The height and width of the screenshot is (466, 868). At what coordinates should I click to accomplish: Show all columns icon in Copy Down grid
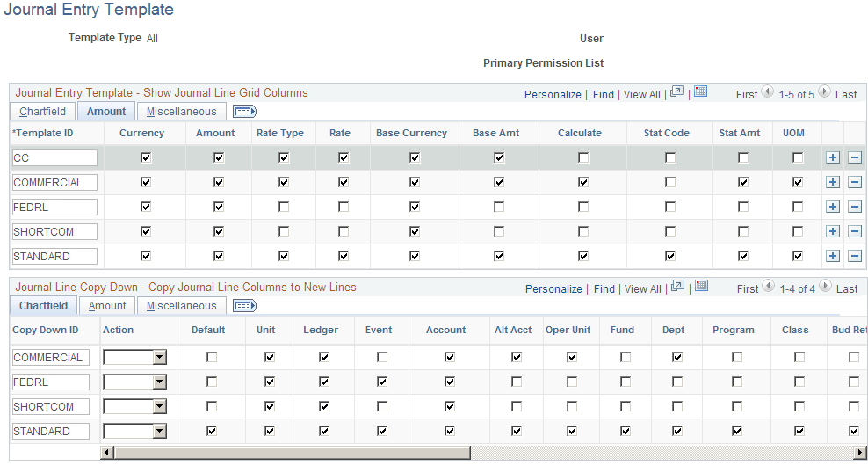(245, 306)
